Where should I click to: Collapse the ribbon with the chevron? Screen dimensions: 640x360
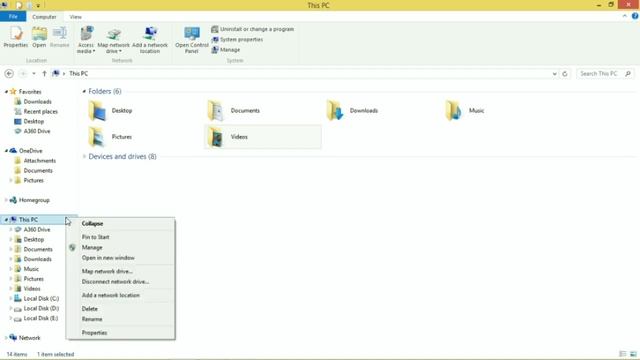[624, 16]
